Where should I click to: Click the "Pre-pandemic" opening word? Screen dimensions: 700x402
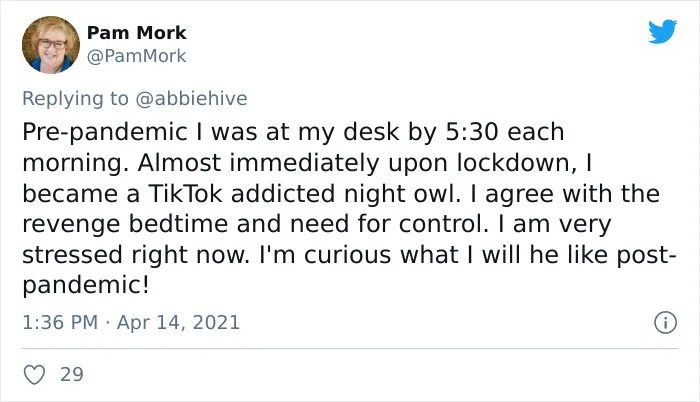[105, 133]
